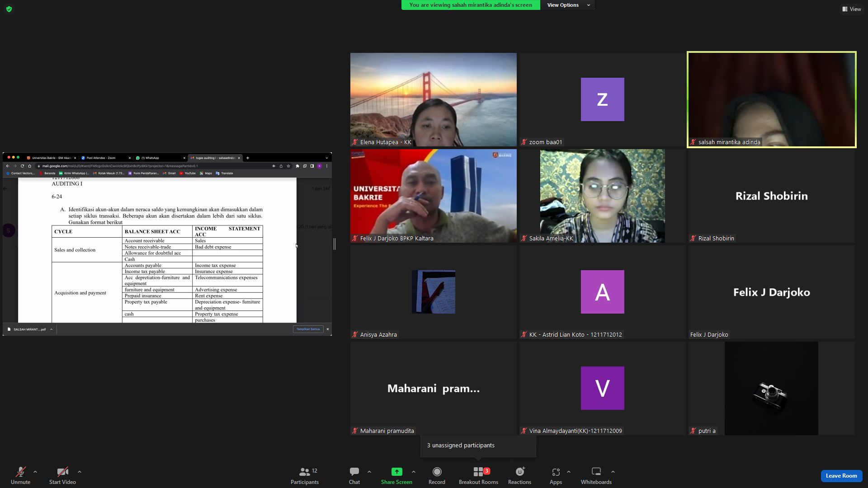Click the Tampilkan Semua button
The height and width of the screenshot is (488, 868).
click(308, 329)
